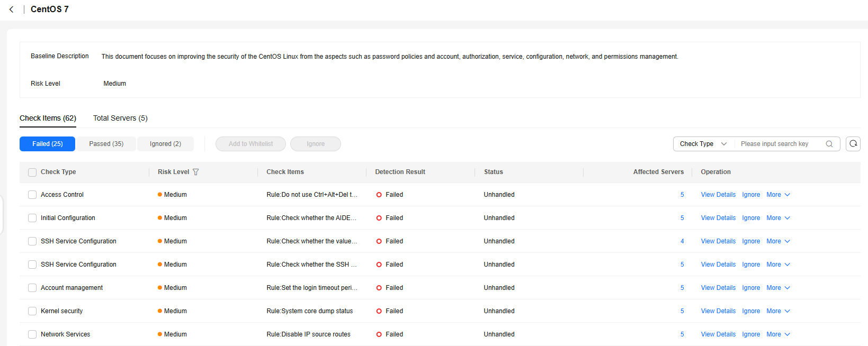Click 'Rule:Set the login timeout' text
Image resolution: width=868 pixels, height=346 pixels.
[312, 288]
